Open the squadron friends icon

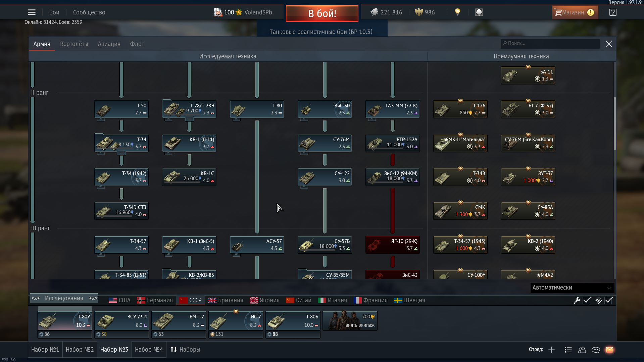[582, 350]
